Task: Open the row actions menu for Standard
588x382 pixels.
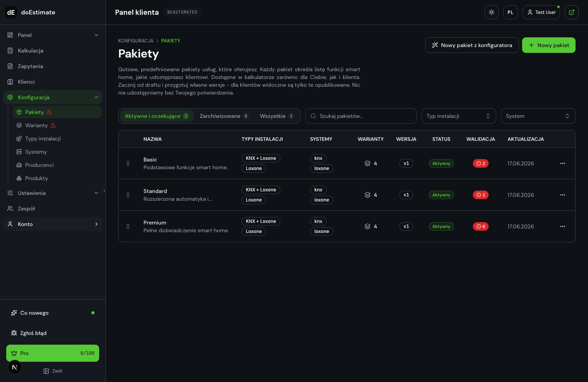Action: click(563, 195)
